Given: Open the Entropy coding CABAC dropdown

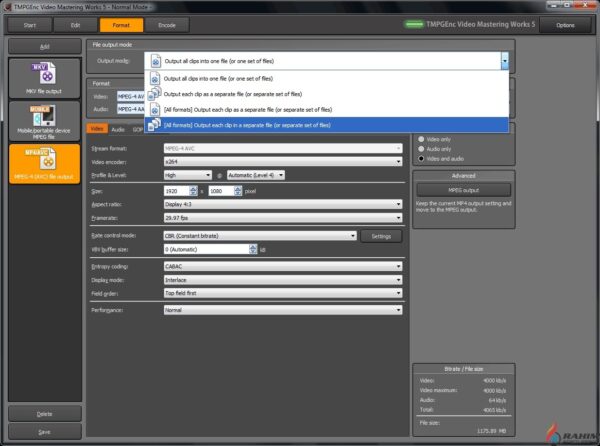Looking at the screenshot, I should pos(283,266).
